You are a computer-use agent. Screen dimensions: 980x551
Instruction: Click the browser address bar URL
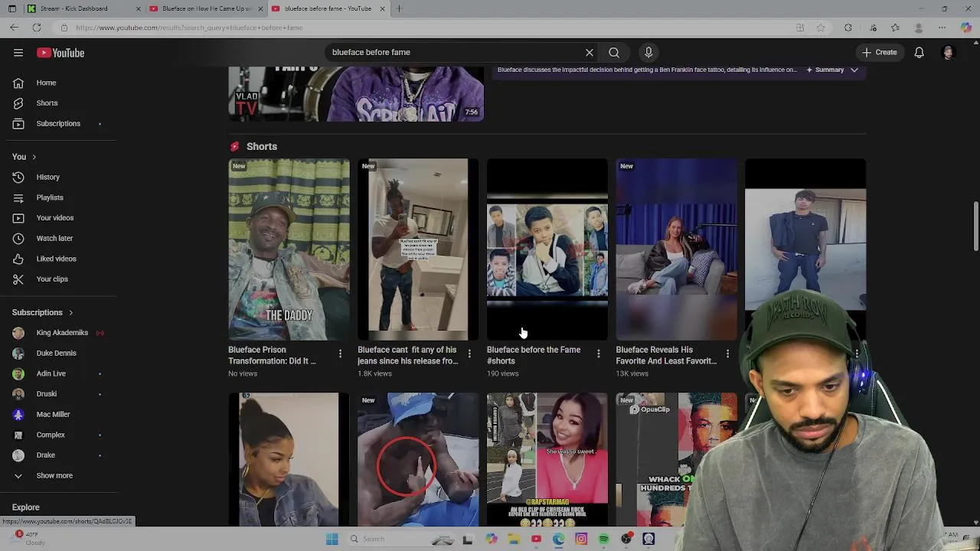pyautogui.click(x=189, y=28)
